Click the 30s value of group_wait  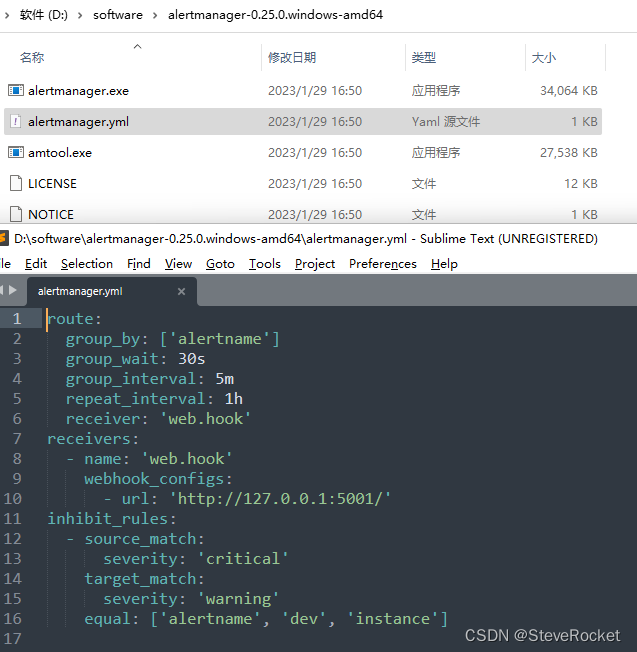[192, 359]
